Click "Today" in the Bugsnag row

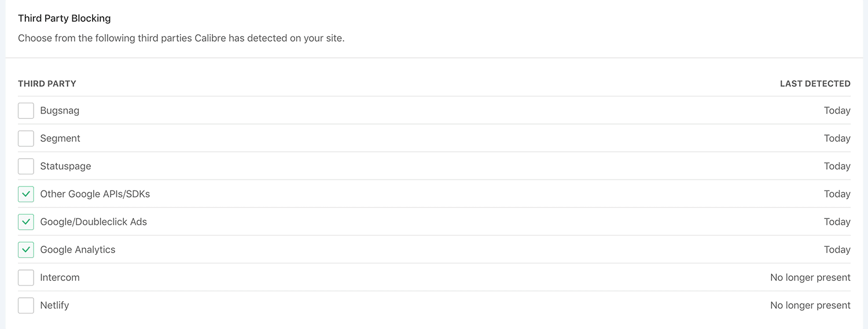tap(837, 111)
